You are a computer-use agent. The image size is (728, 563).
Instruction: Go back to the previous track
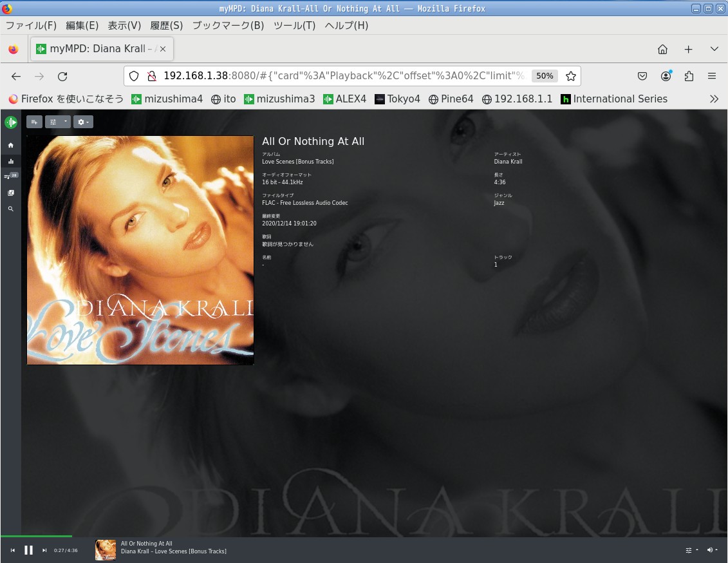(12, 550)
